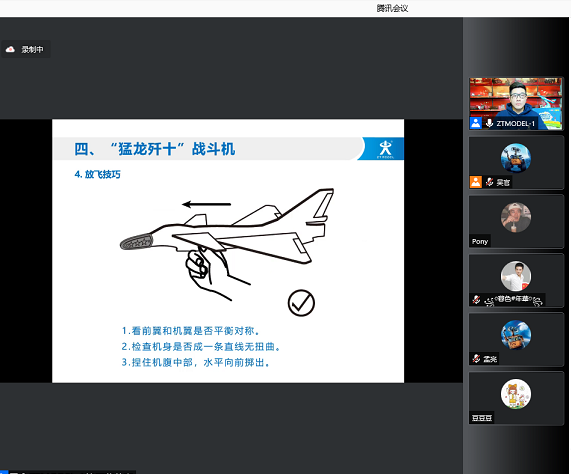The image size is (571, 474).
Task: Click the Pony name label
Action: pos(480,241)
